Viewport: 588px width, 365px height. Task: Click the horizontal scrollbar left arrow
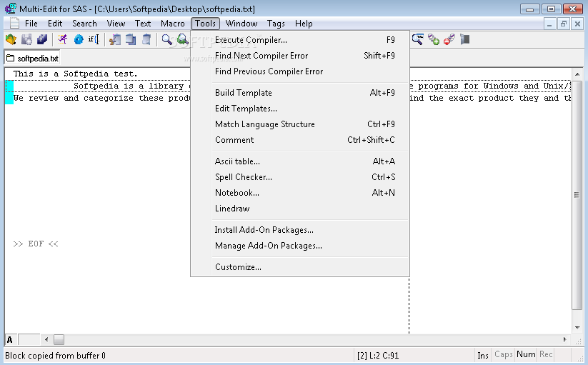pos(46,339)
